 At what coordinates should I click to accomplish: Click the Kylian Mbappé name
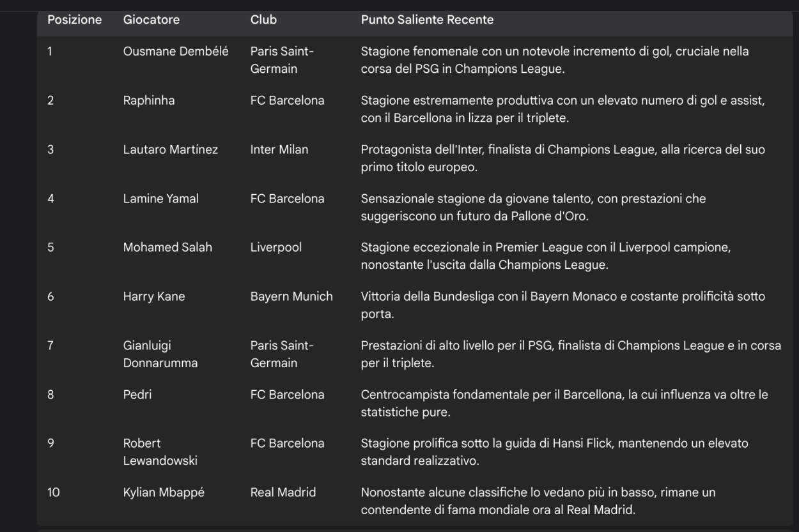pyautogui.click(x=164, y=493)
